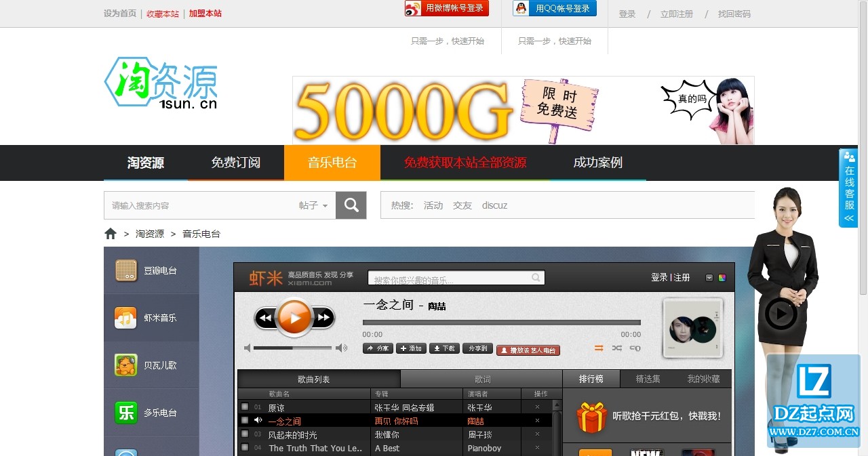This screenshot has width=868, height=456.
Task: Click the Xiami player minimize arrow icon
Action: tap(709, 278)
